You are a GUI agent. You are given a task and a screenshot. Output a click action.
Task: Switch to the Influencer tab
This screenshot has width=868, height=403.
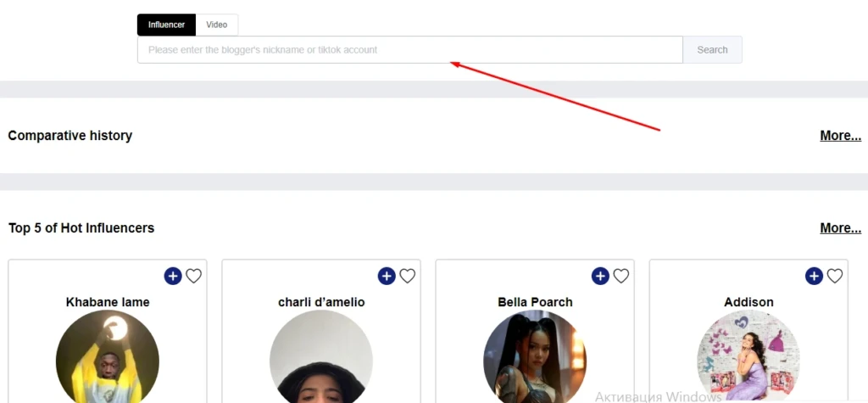point(167,25)
